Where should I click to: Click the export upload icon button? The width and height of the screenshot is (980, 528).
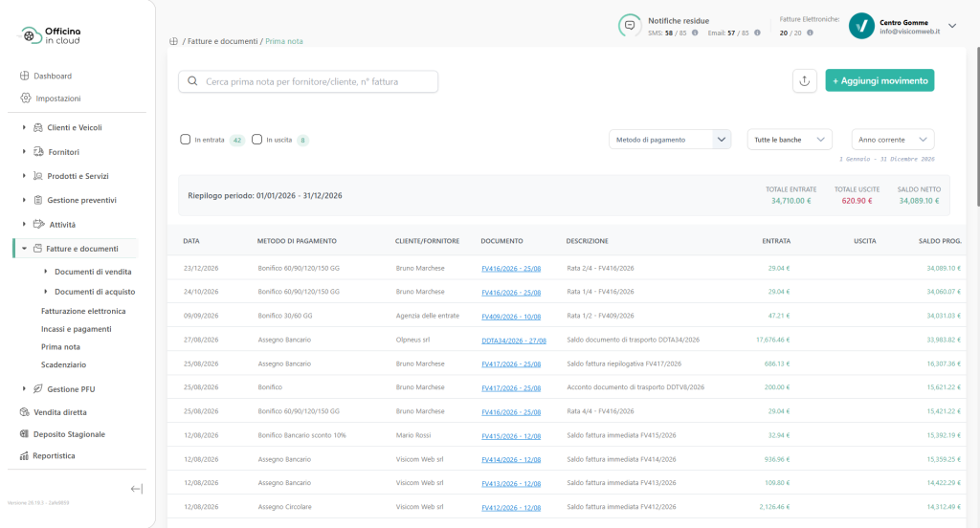tap(804, 80)
